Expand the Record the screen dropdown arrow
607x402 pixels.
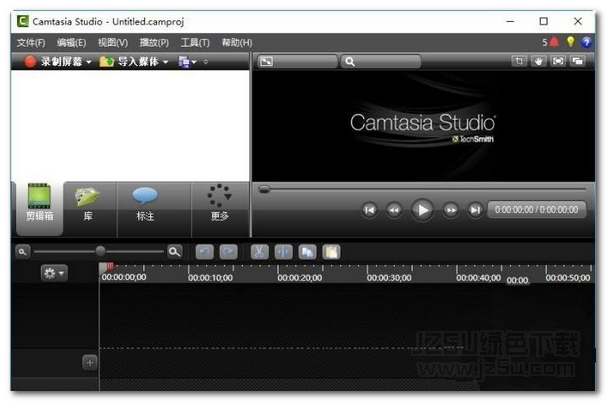click(89, 62)
